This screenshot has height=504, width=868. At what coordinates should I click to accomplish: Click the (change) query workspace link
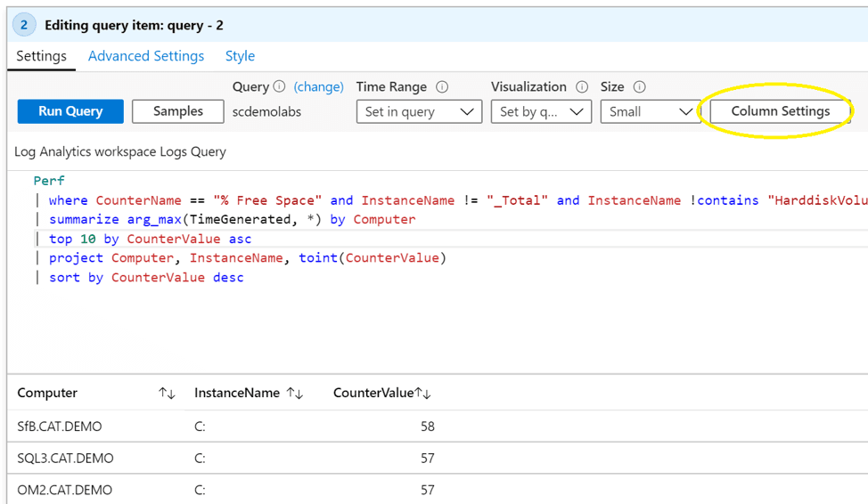coord(318,87)
